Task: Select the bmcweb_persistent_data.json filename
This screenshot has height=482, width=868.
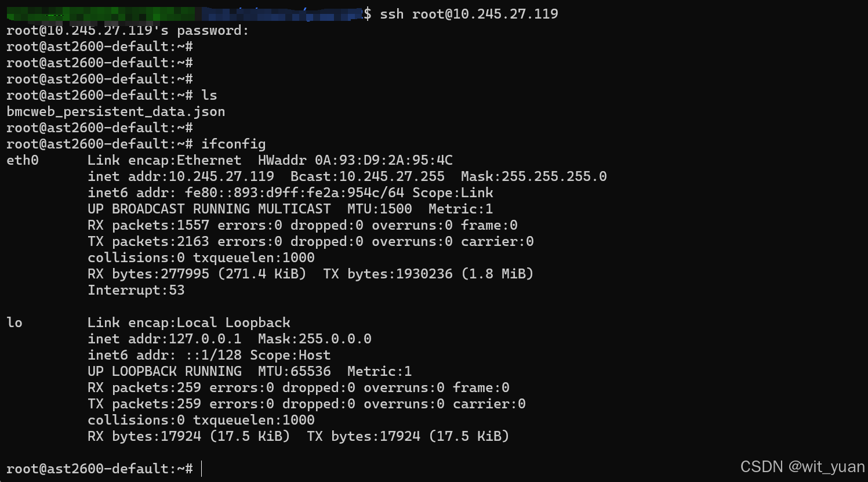Action: (x=115, y=111)
